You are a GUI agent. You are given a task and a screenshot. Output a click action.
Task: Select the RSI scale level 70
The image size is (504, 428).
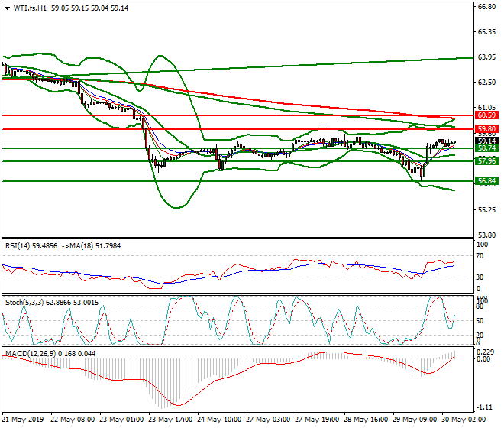point(480,256)
